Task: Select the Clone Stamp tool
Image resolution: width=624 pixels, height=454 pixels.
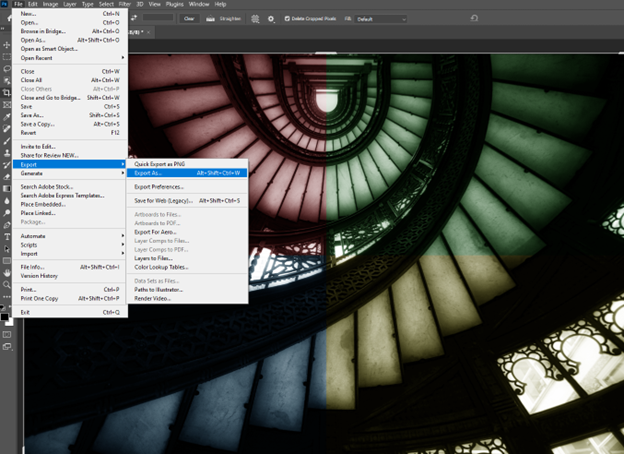Action: (7, 153)
